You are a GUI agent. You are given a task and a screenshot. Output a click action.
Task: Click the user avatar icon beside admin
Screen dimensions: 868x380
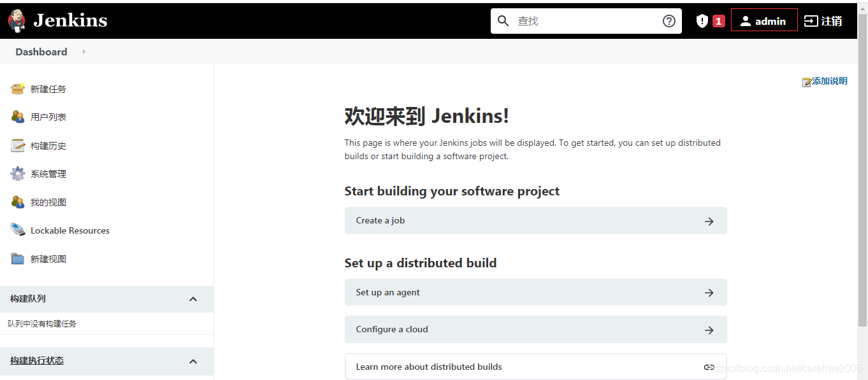(x=745, y=21)
